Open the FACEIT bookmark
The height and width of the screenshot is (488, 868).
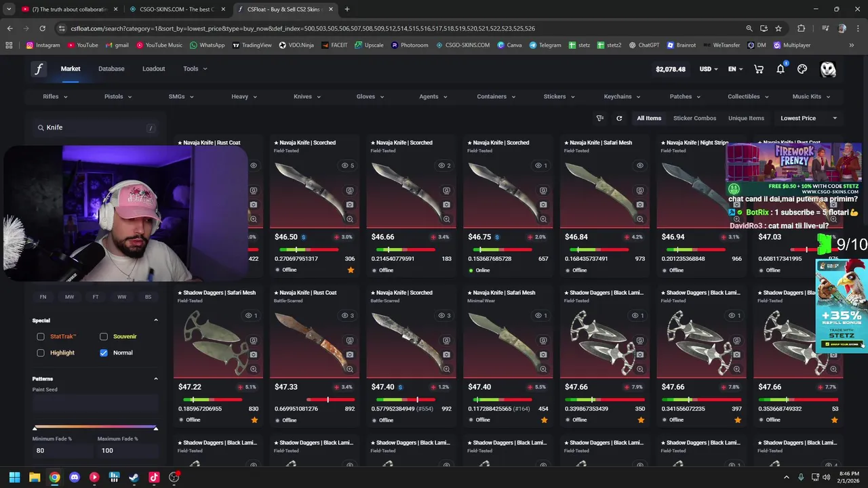[x=334, y=45]
